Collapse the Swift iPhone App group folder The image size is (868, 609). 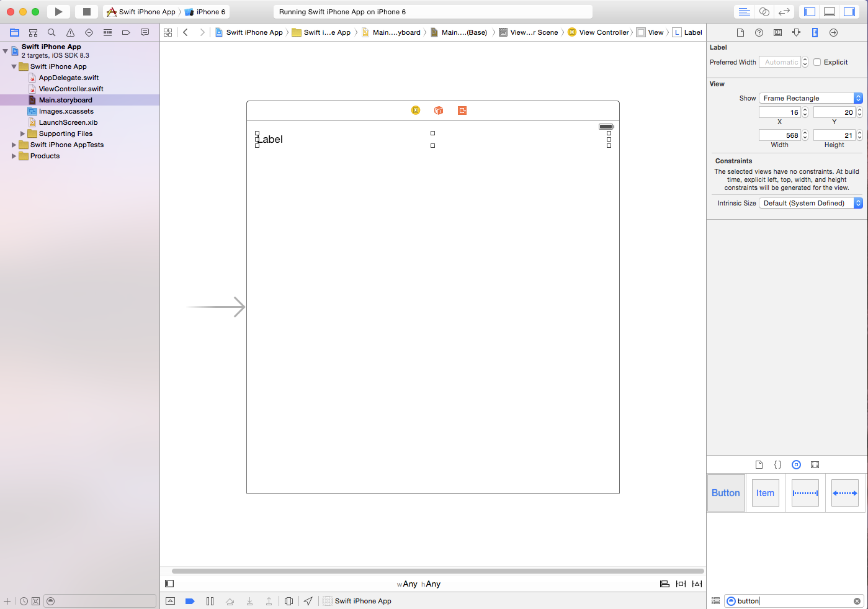click(x=14, y=66)
